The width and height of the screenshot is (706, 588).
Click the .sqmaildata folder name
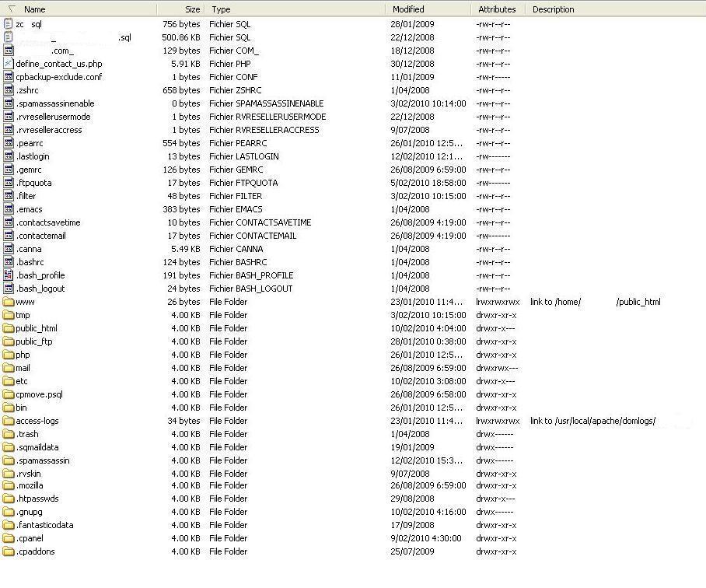click(37, 447)
